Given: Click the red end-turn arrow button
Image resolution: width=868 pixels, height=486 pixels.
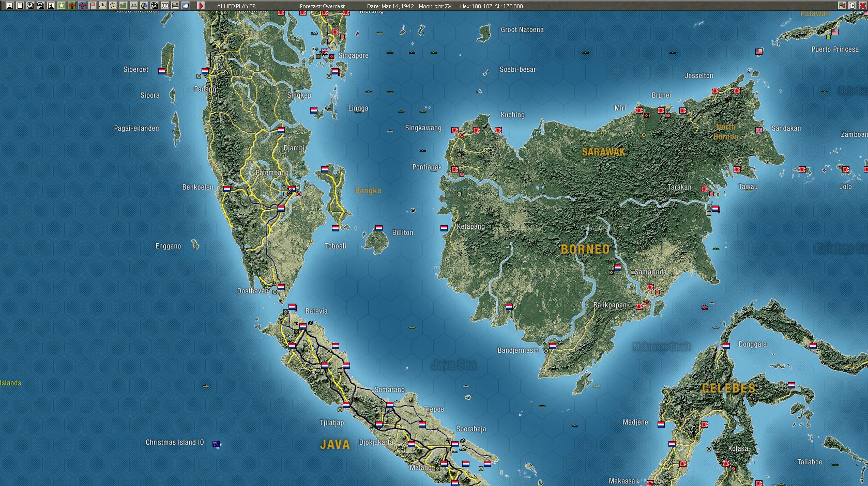Looking at the screenshot, I should coord(201,6).
